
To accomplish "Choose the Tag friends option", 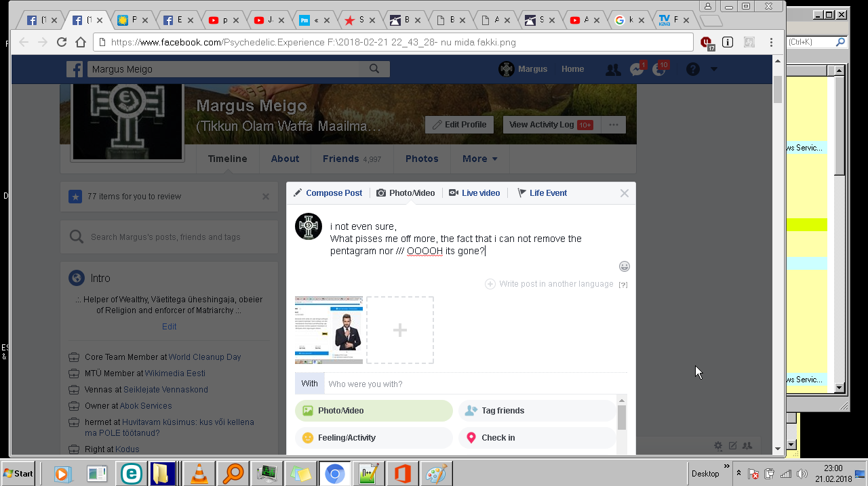I will (537, 411).
